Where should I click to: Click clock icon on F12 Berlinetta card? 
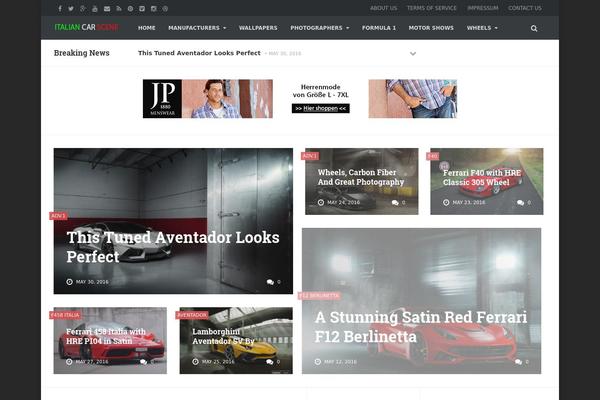(x=318, y=361)
